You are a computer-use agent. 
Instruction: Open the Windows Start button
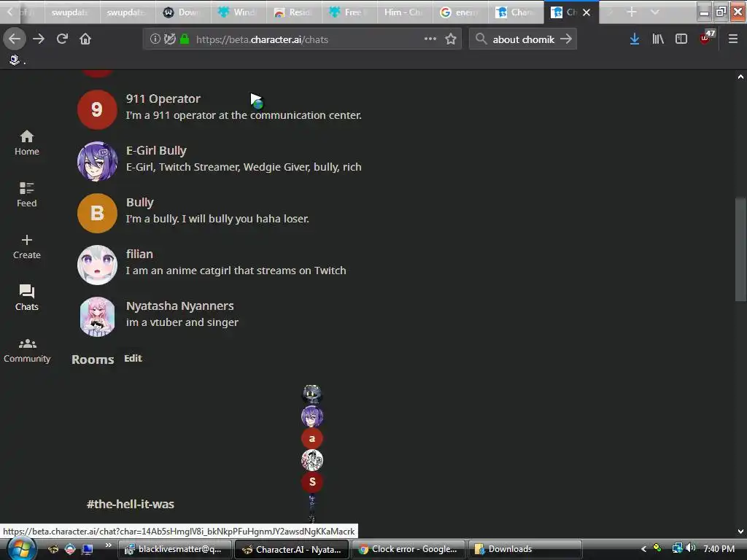point(20,550)
